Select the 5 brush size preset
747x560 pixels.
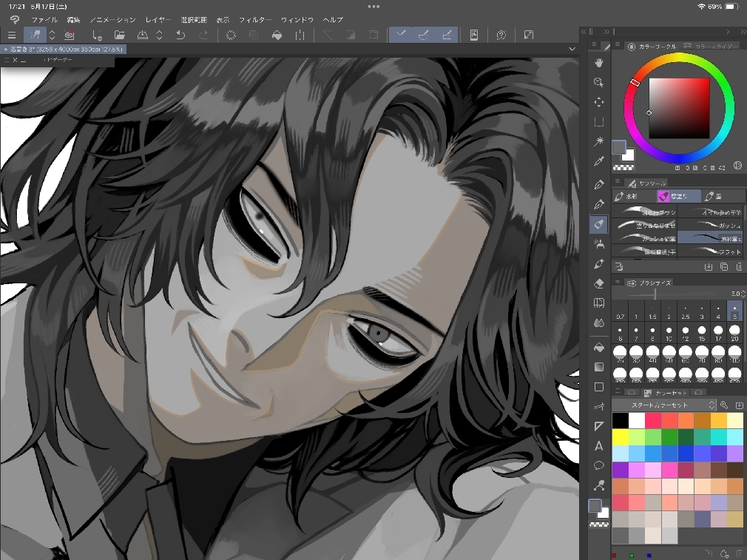click(x=734, y=311)
